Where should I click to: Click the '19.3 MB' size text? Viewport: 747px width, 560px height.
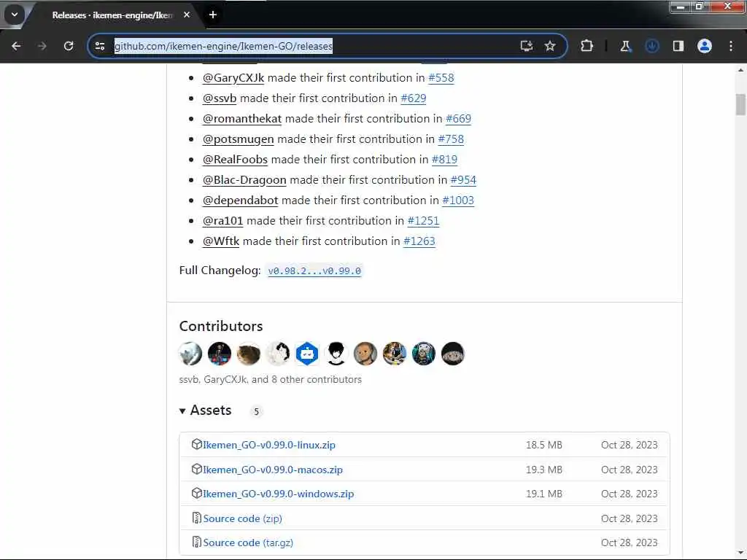coord(544,470)
